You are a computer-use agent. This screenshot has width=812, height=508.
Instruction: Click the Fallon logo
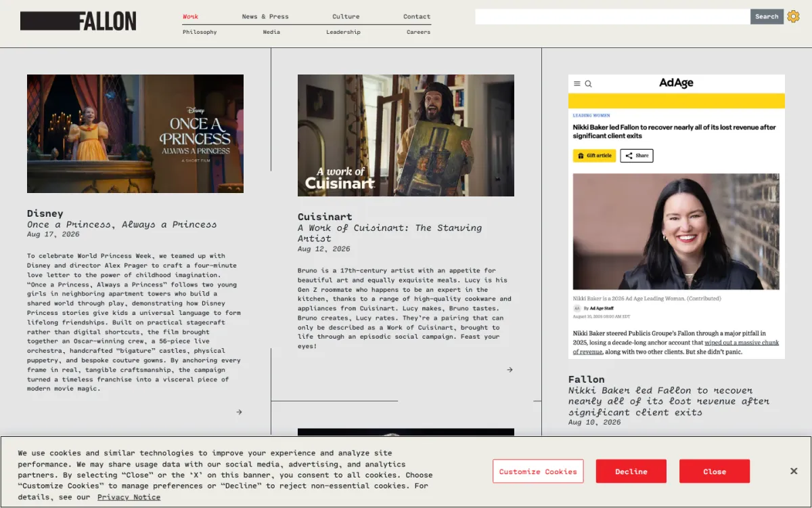(78, 21)
